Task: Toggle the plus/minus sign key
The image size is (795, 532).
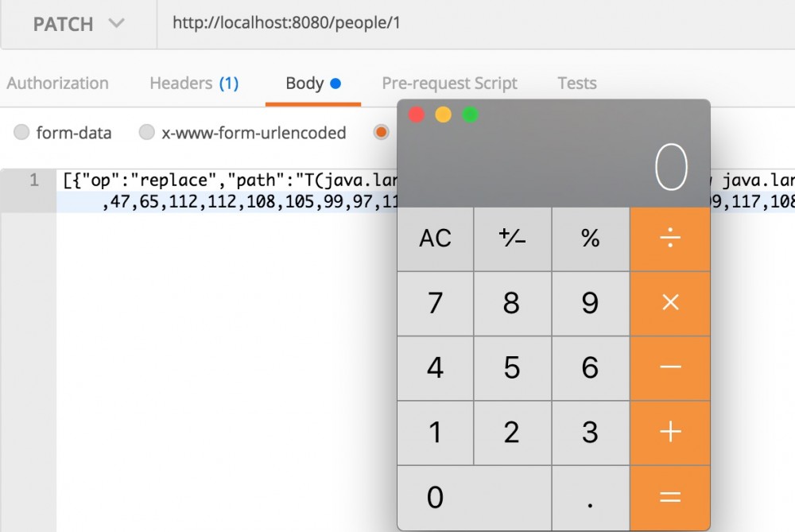Action: coord(512,238)
